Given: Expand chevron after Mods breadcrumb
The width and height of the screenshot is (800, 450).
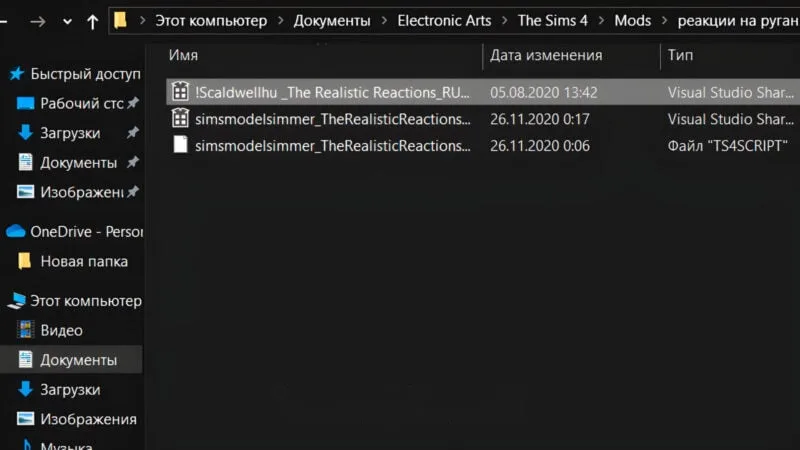Looking at the screenshot, I should pos(664,21).
